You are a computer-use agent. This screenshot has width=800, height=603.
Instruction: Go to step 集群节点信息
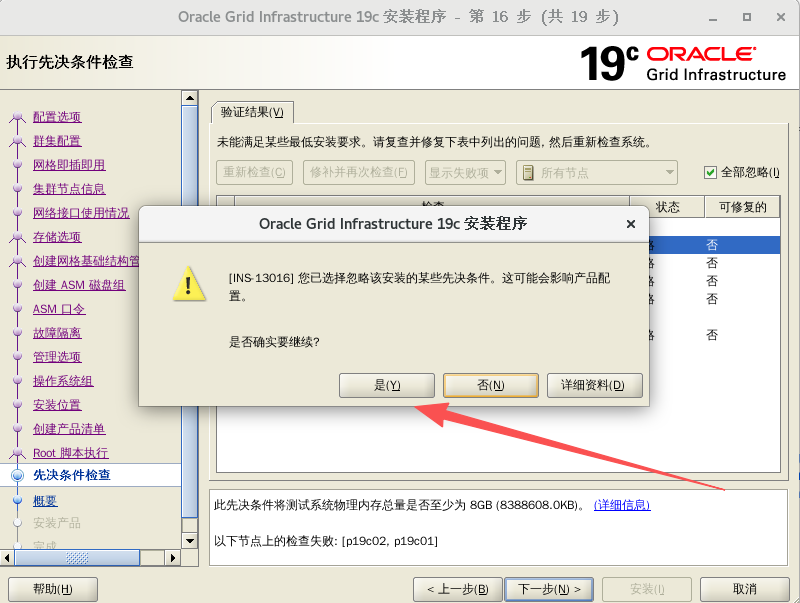pyautogui.click(x=69, y=189)
